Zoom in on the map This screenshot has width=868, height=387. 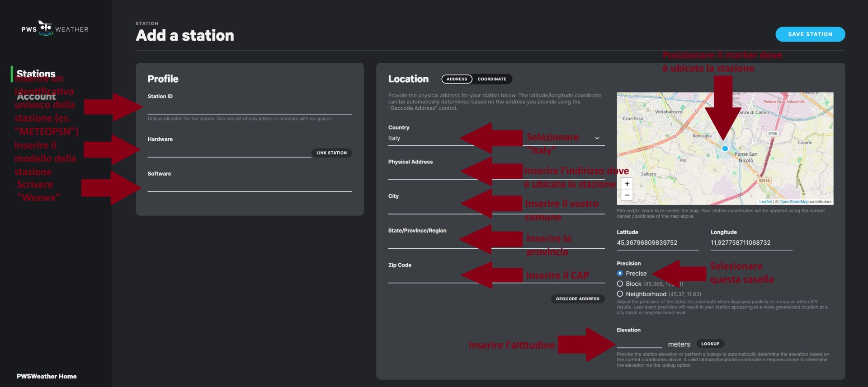tap(627, 184)
